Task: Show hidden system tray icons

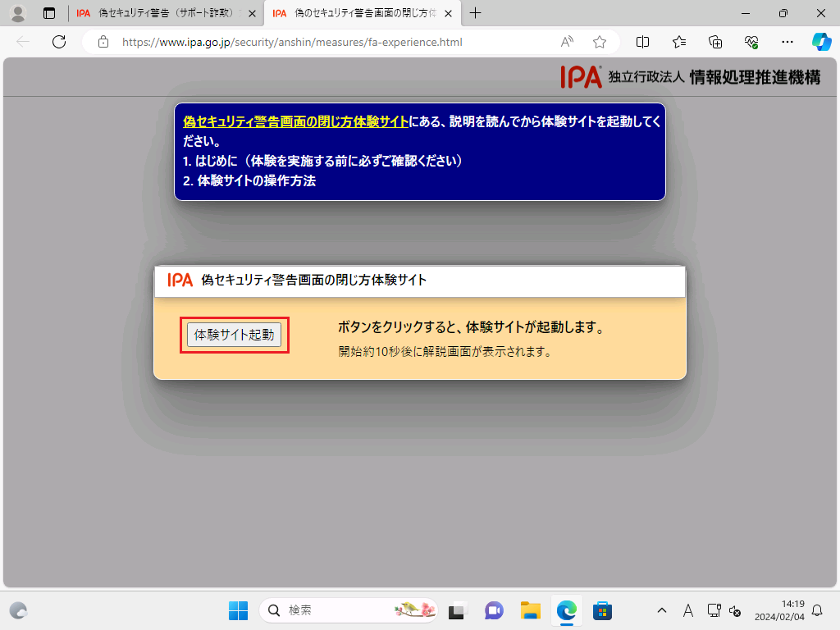Action: [x=662, y=610]
